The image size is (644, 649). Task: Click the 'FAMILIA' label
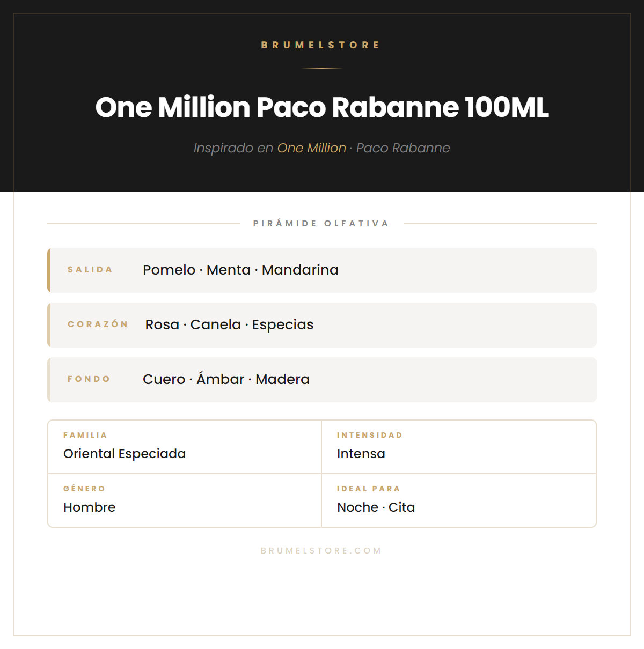click(85, 435)
